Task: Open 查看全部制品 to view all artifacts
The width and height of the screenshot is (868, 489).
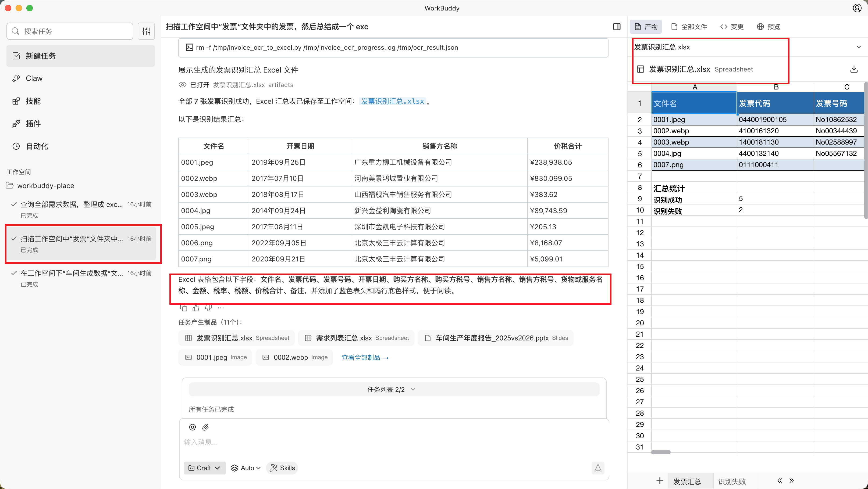Action: (x=365, y=357)
